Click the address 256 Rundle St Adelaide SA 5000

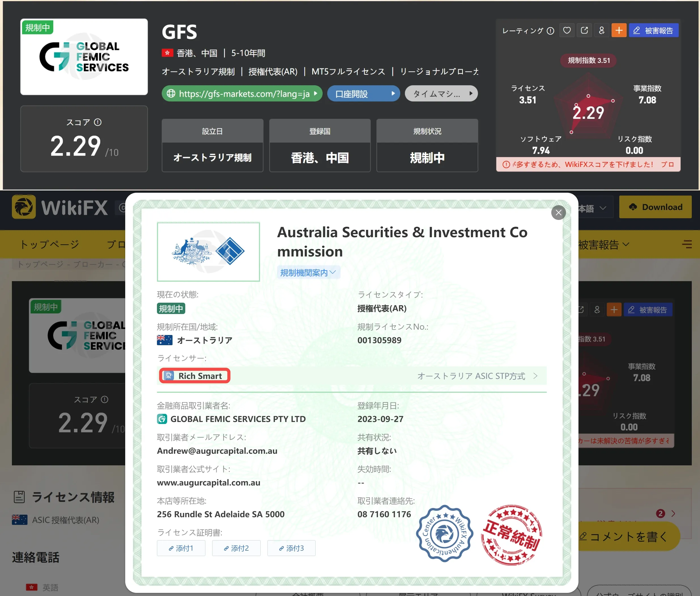221,514
